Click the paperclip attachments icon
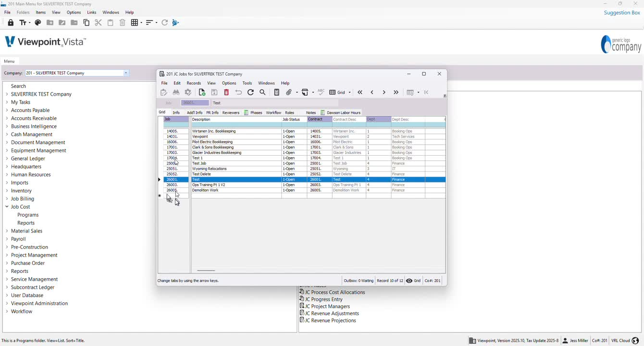This screenshot has width=644, height=346. [289, 92]
